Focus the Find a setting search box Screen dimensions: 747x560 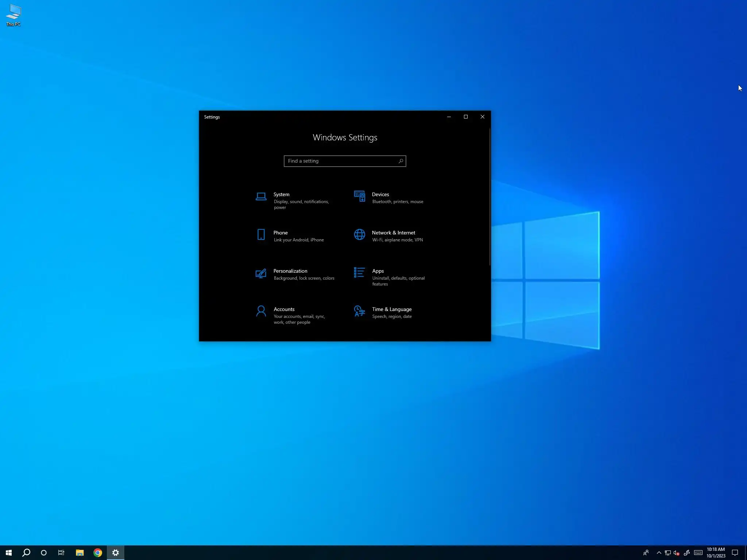click(339, 161)
